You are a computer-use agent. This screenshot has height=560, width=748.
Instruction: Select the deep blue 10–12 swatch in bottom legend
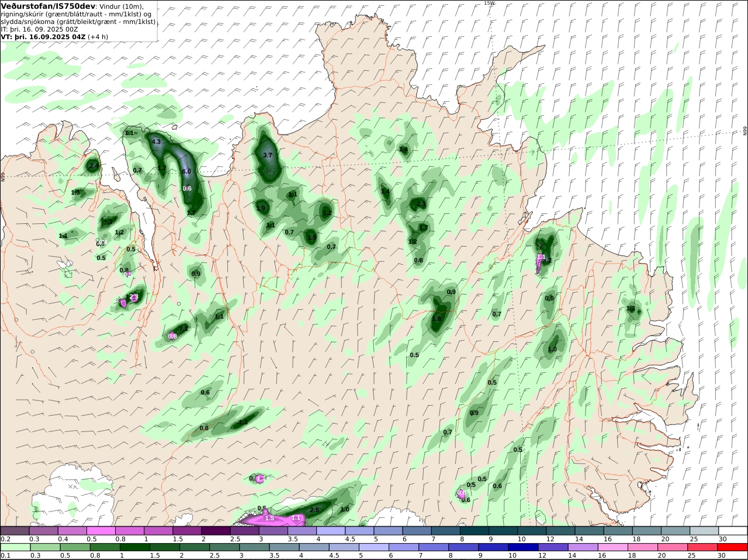point(522,547)
